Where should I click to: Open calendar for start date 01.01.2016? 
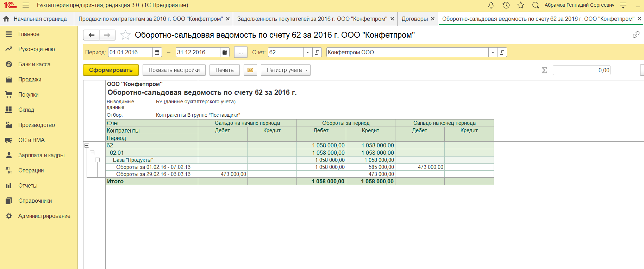click(157, 53)
